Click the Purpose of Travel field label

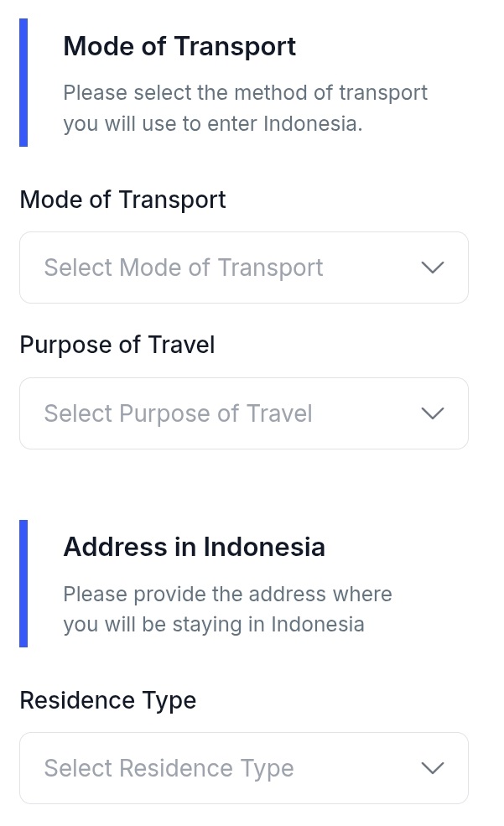tap(117, 345)
